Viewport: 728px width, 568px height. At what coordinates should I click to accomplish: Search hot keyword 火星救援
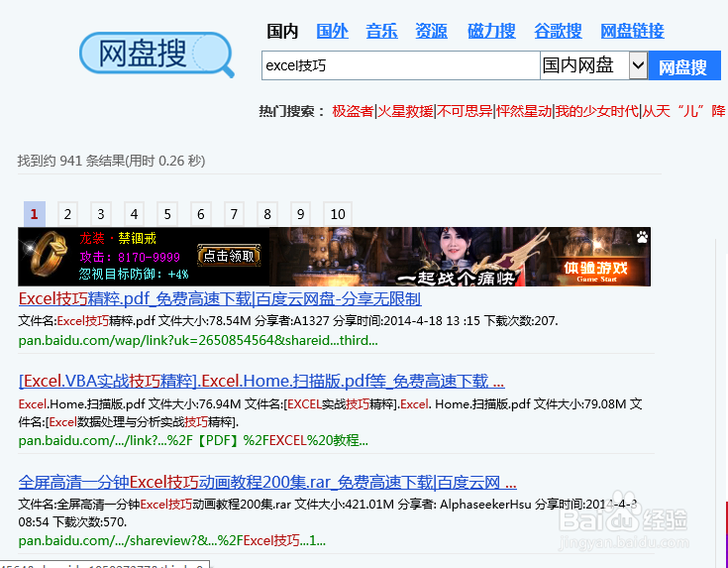tap(405, 111)
